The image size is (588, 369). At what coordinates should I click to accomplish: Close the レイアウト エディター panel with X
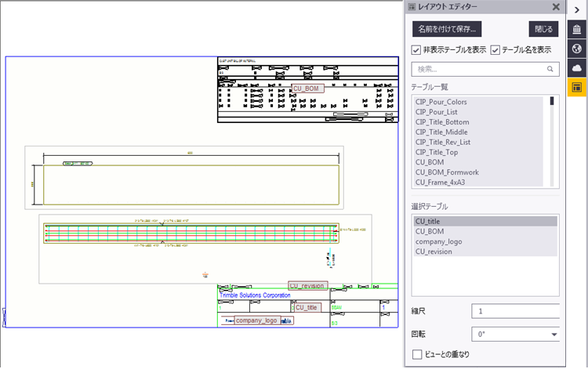pyautogui.click(x=556, y=7)
